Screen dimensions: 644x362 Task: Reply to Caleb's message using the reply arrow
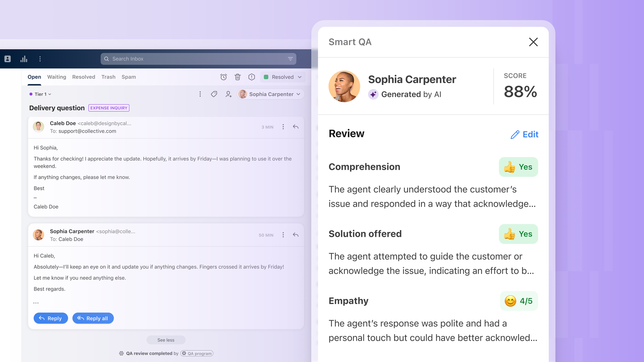click(x=295, y=127)
